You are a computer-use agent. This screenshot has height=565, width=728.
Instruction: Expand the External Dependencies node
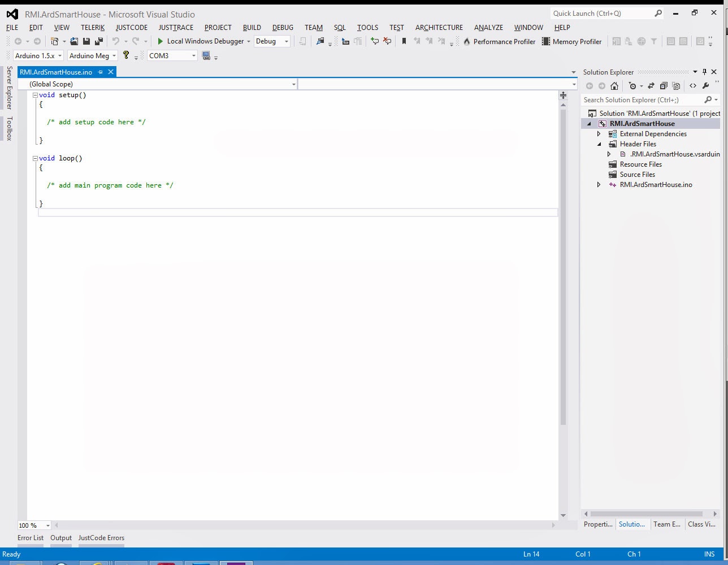pyautogui.click(x=599, y=134)
